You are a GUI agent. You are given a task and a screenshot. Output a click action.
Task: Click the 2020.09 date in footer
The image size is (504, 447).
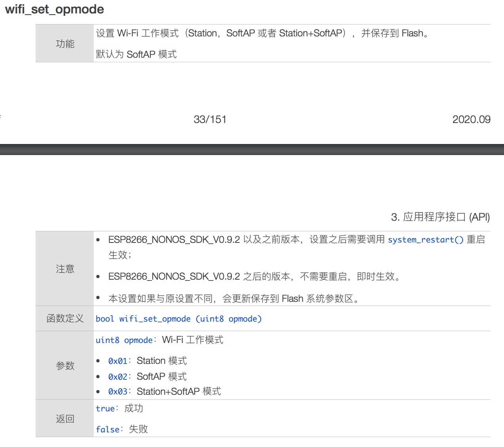(471, 119)
